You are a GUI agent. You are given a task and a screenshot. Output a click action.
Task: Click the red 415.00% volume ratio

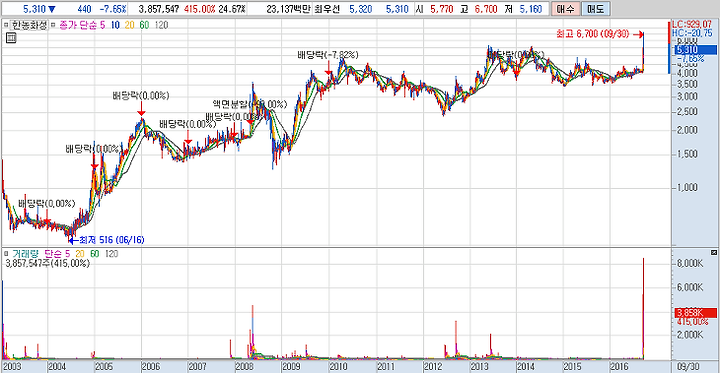coord(200,9)
